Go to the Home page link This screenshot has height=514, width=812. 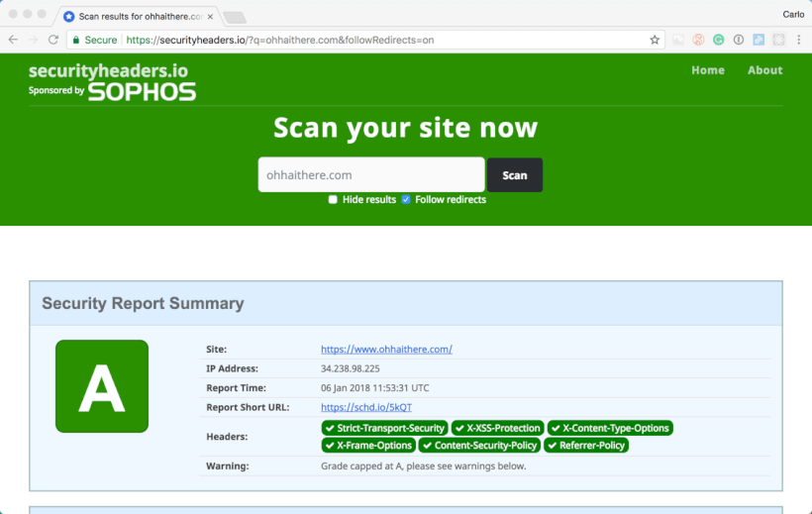tap(708, 70)
